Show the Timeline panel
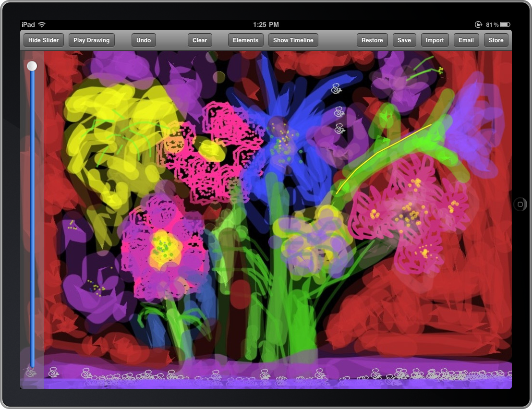This screenshot has height=409, width=532. click(x=293, y=40)
